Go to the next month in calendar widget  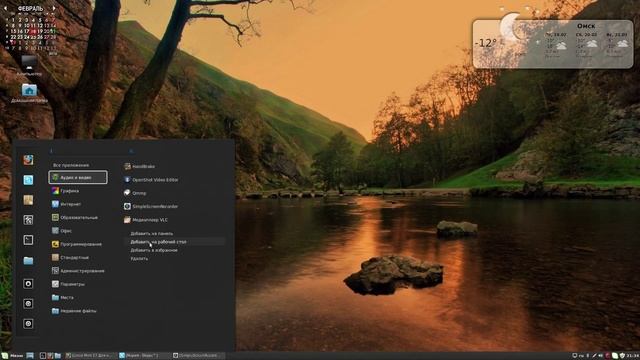point(54,8)
